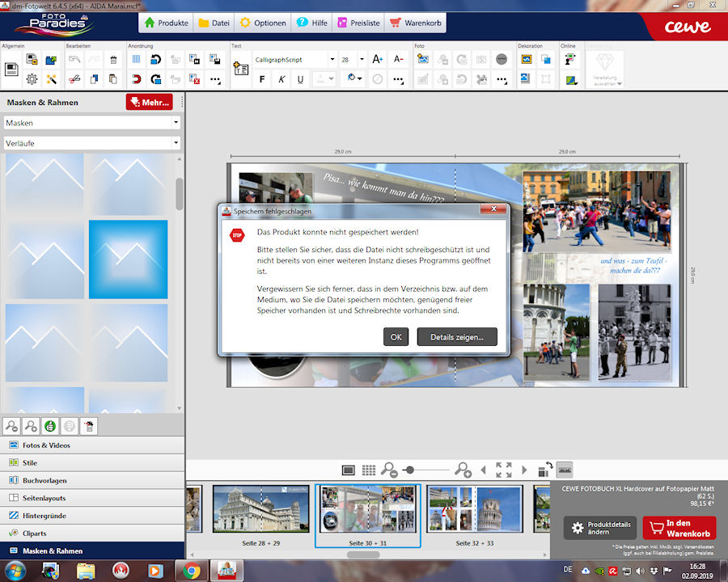Click the magnet snap icon
Screen dimensions: 728x582
coord(136,79)
